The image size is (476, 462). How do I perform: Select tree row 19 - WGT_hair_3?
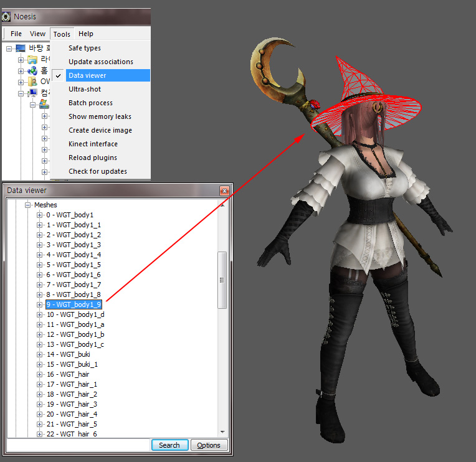72,404
